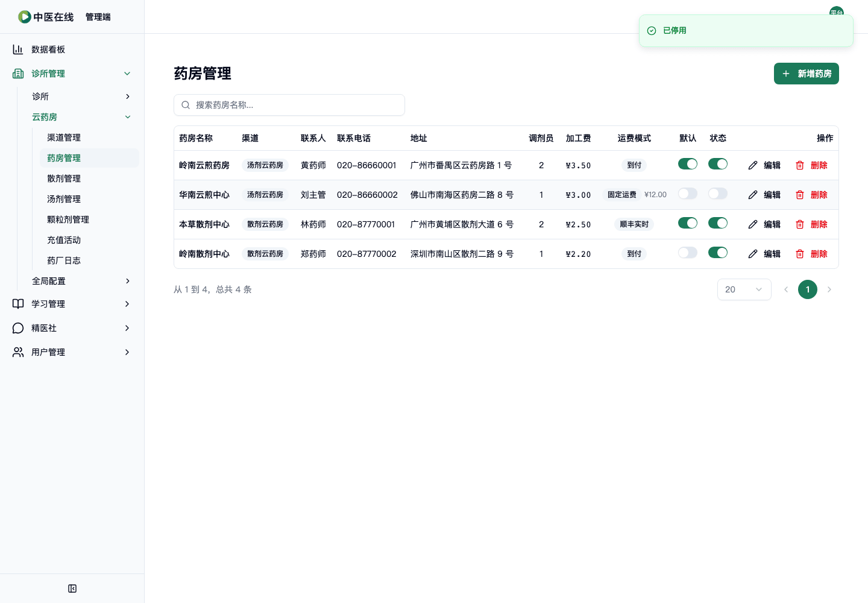868x603 pixels.
Task: Expand the 诊所 submenu chevron
Action: (x=127, y=96)
